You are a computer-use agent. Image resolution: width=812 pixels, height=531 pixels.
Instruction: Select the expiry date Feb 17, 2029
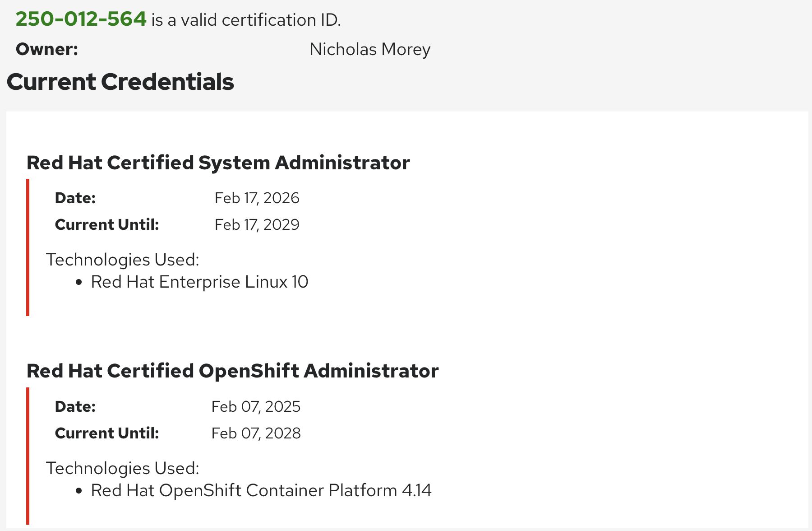(257, 224)
